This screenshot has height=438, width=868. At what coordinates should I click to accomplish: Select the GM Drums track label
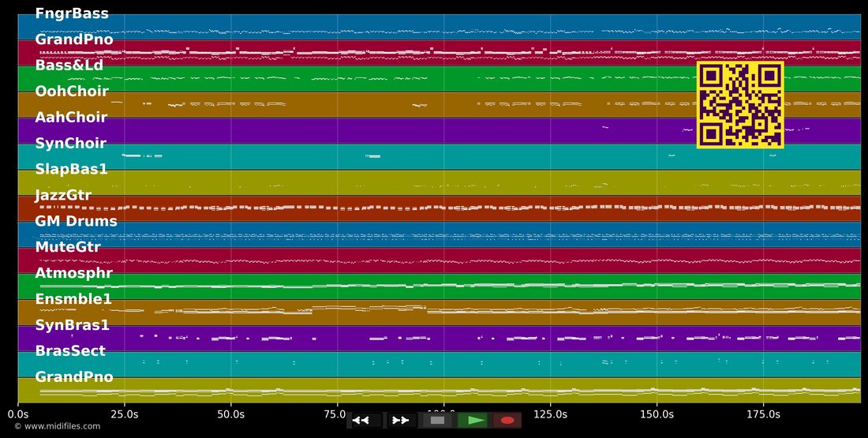tap(76, 222)
